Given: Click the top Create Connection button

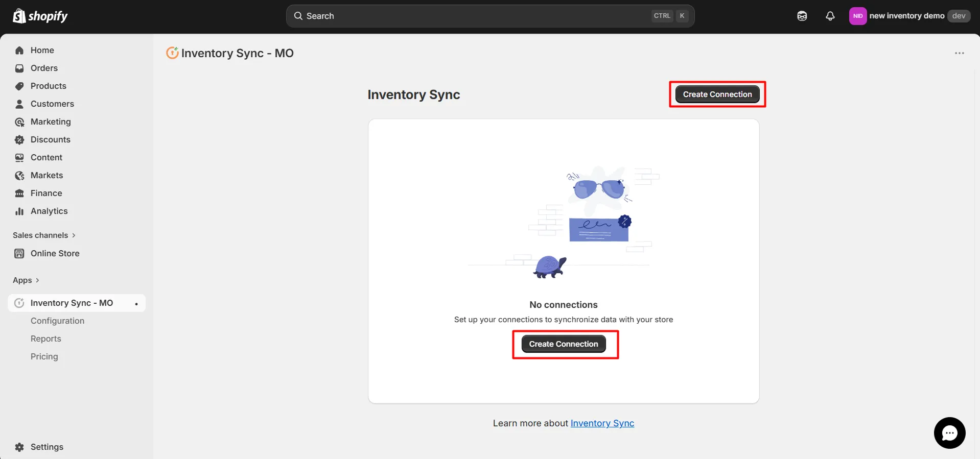Looking at the screenshot, I should pos(717,94).
